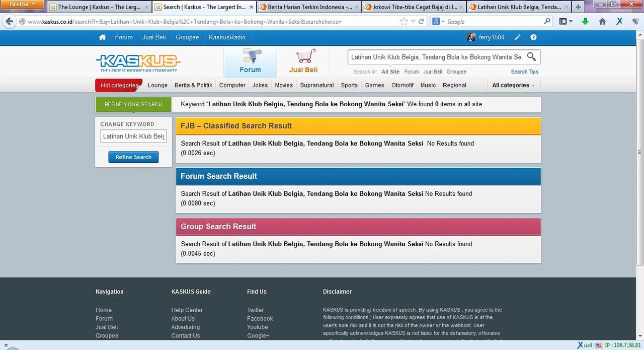This screenshot has height=350, width=644.
Task: Click the page vertical scrollbar
Action: pyautogui.click(x=640, y=151)
